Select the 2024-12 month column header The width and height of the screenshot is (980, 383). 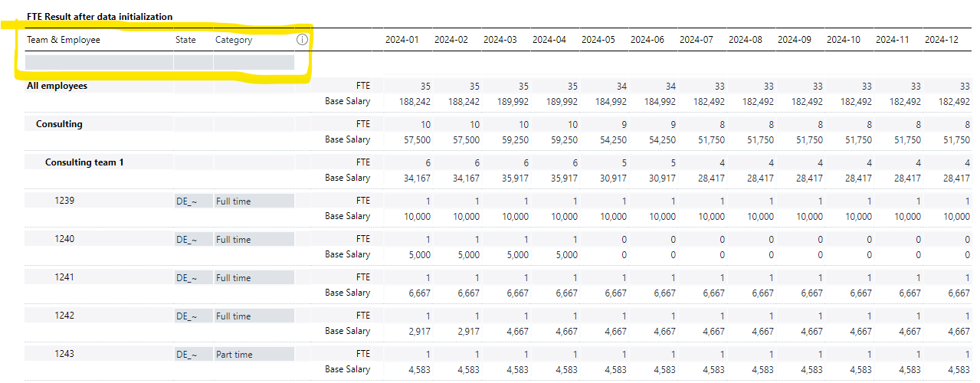coord(942,40)
